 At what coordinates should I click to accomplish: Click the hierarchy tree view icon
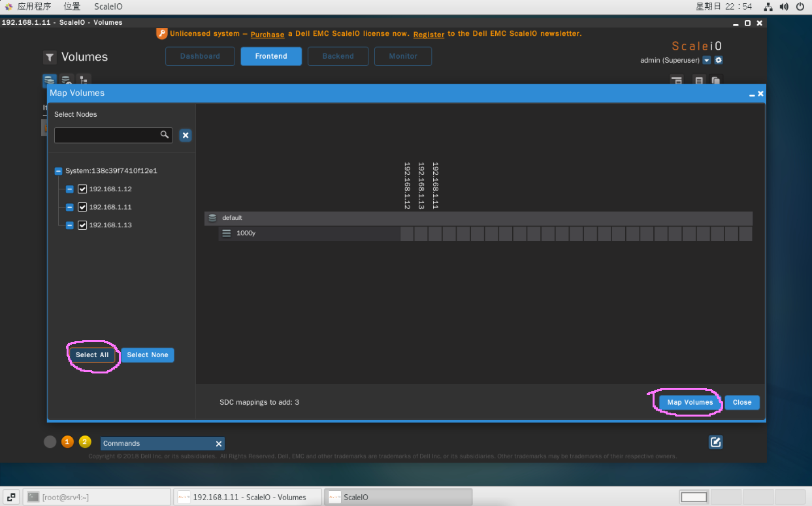[x=84, y=80]
